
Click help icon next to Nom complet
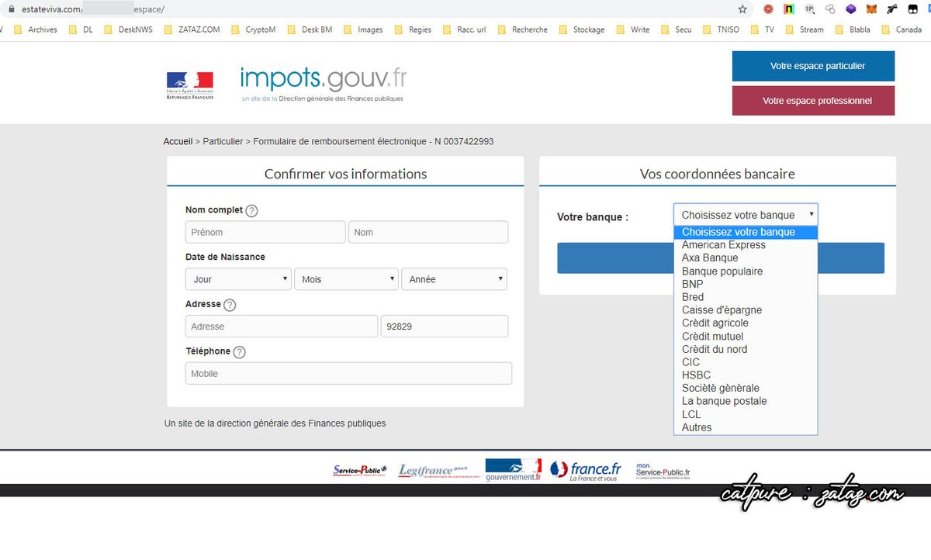[251, 211]
